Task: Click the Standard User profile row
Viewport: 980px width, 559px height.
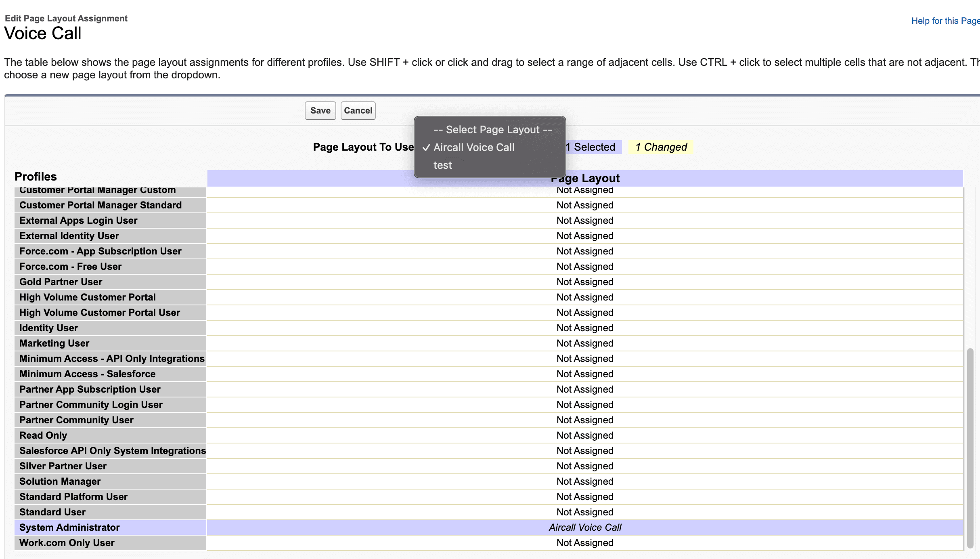Action: point(52,512)
